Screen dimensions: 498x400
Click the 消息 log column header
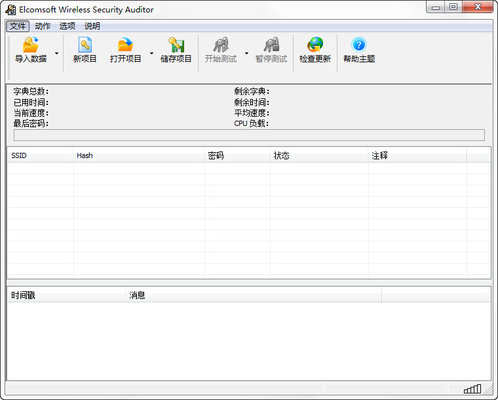253,295
